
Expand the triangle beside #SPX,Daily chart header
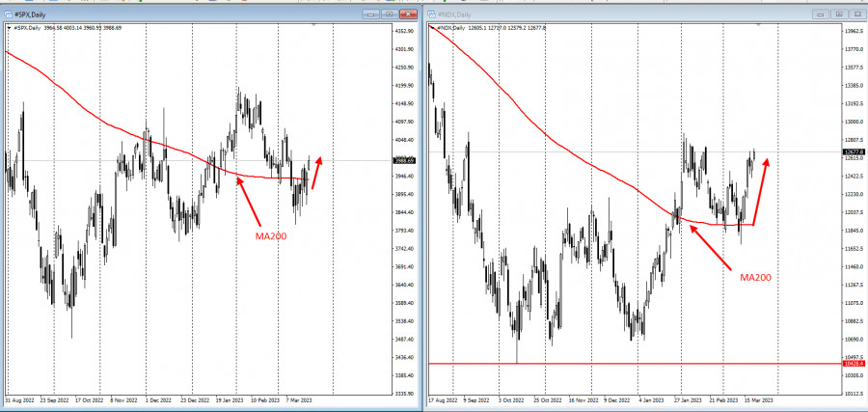tap(9, 27)
